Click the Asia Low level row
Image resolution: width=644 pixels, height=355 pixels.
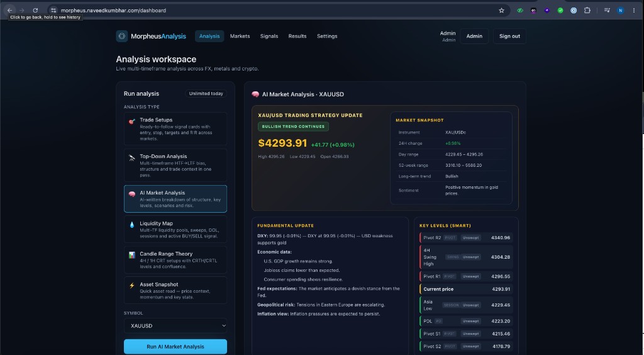(466, 305)
